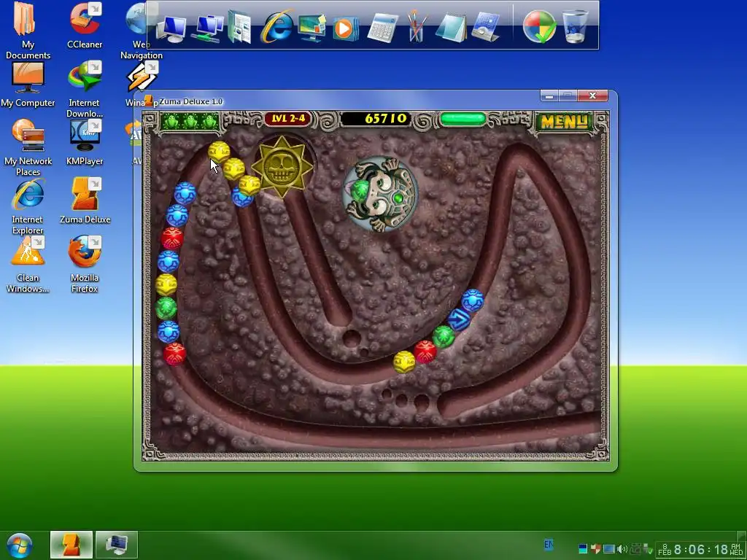Open the desk calendar icon in the dock
Viewport: 747px width, 560px height.
click(485, 28)
